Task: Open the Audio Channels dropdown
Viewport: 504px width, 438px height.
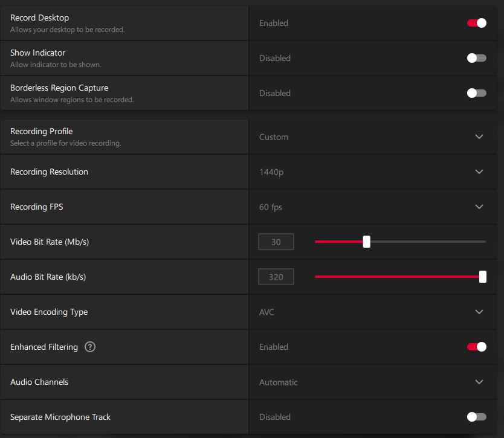Action: [x=369, y=382]
